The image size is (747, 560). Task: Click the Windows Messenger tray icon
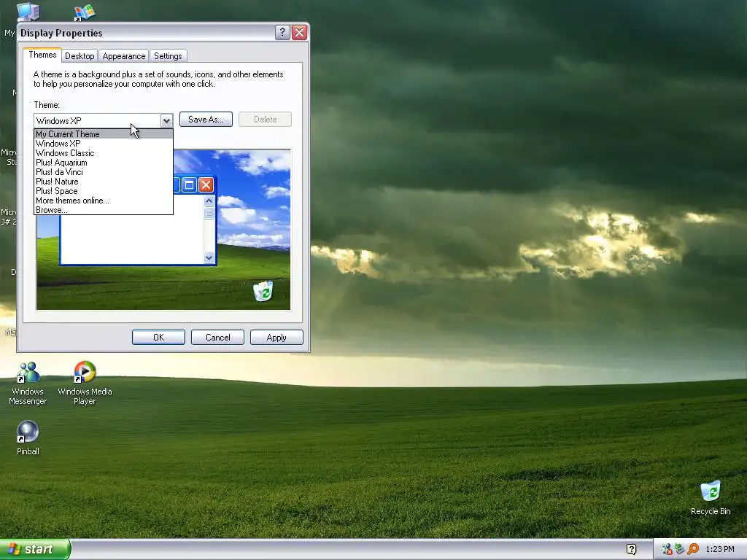667,549
